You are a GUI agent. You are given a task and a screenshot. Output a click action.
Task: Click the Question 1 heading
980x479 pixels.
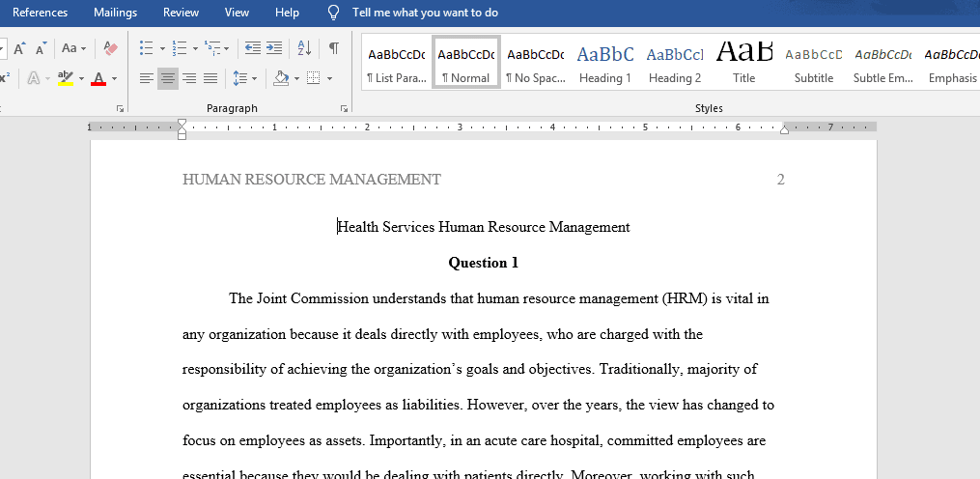tap(484, 263)
